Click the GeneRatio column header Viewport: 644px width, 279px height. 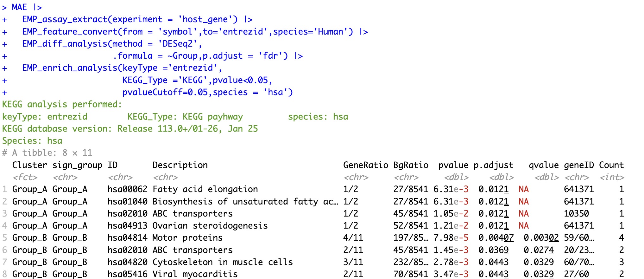click(x=365, y=165)
